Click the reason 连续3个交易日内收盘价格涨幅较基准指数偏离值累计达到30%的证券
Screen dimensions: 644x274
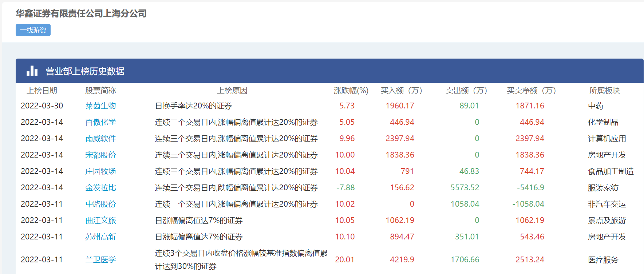(x=241, y=260)
